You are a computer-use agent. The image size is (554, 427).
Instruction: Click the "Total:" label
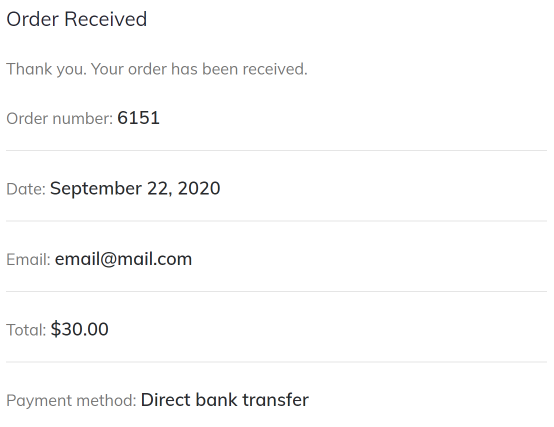(26, 330)
